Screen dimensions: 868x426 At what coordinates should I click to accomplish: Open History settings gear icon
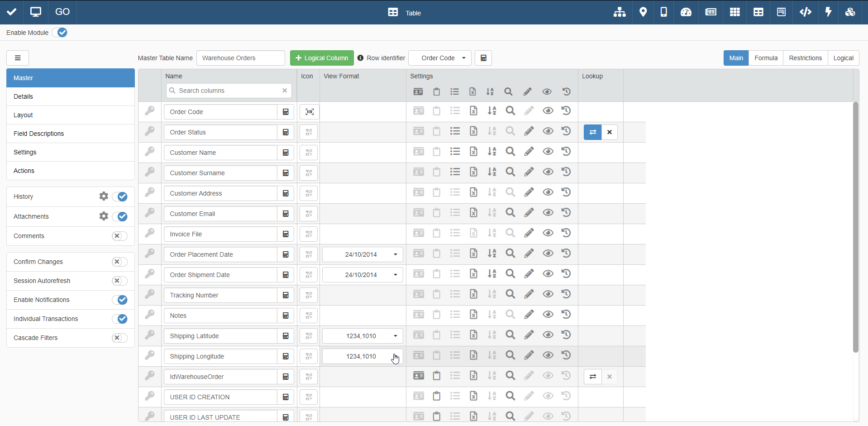[x=104, y=196]
